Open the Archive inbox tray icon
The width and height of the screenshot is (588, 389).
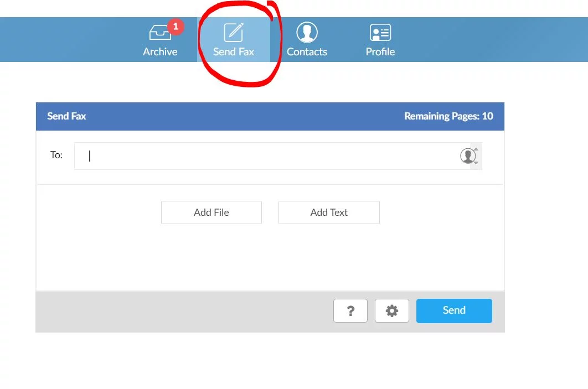pos(159,34)
